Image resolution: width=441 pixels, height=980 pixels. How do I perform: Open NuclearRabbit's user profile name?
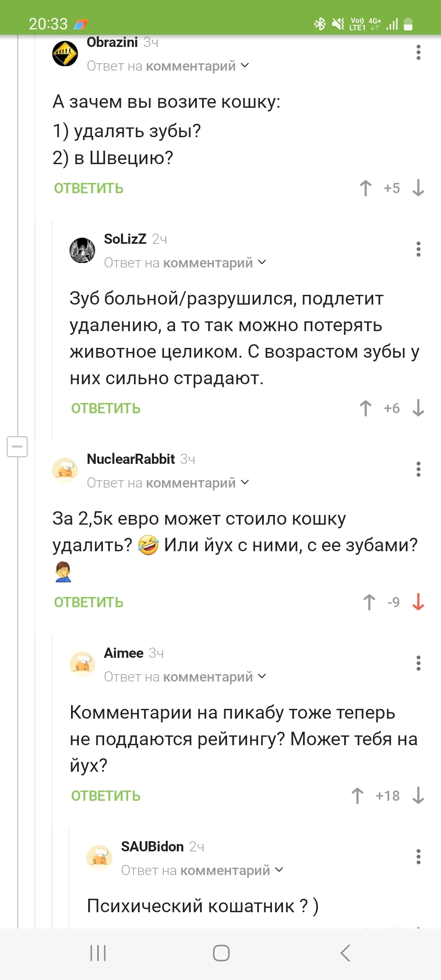(131, 459)
